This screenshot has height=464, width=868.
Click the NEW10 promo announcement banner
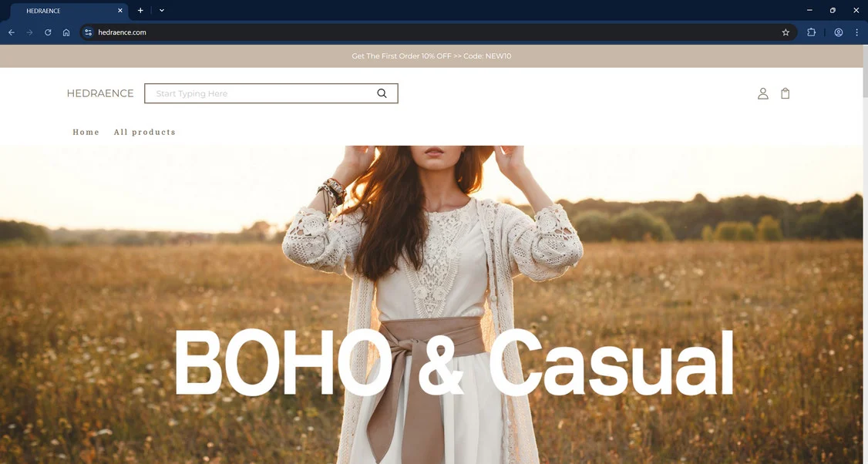click(431, 56)
